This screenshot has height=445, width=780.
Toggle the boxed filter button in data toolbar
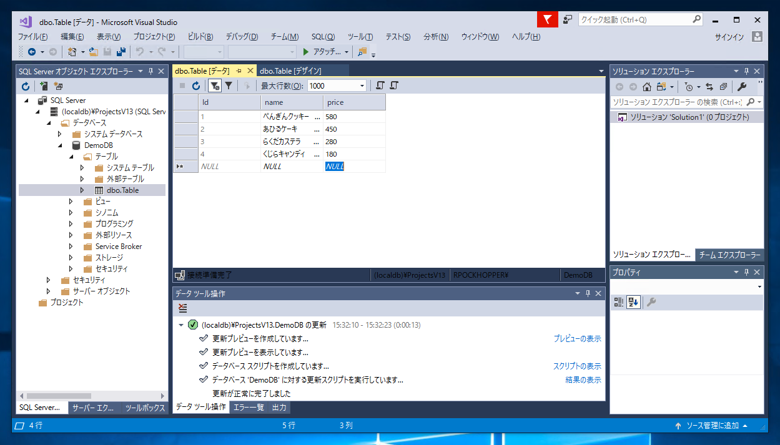coord(214,86)
